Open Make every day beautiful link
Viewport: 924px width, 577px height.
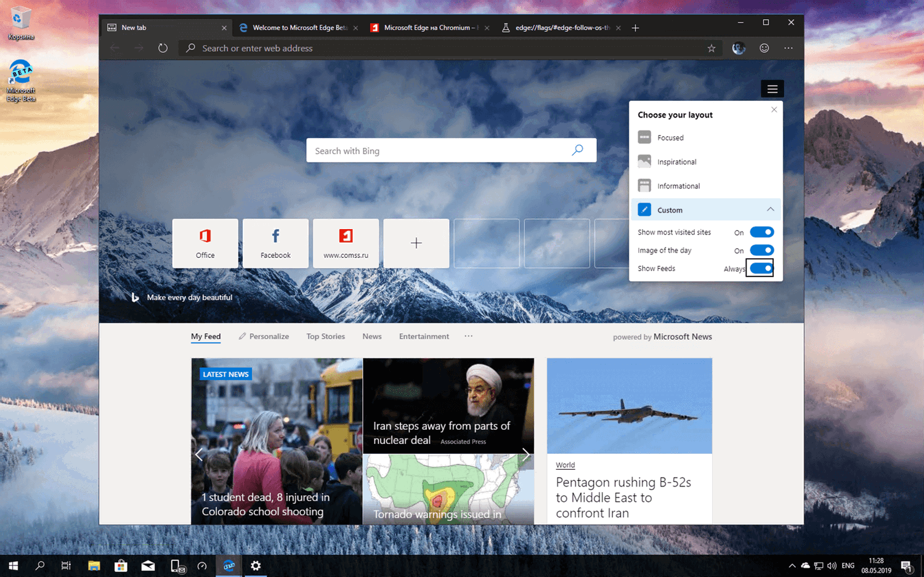[x=190, y=297]
